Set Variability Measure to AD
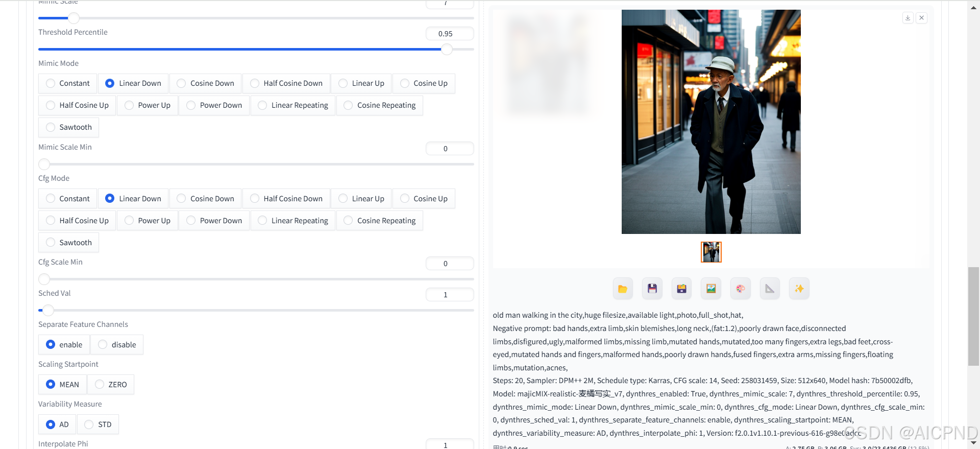980x449 pixels. (57, 424)
